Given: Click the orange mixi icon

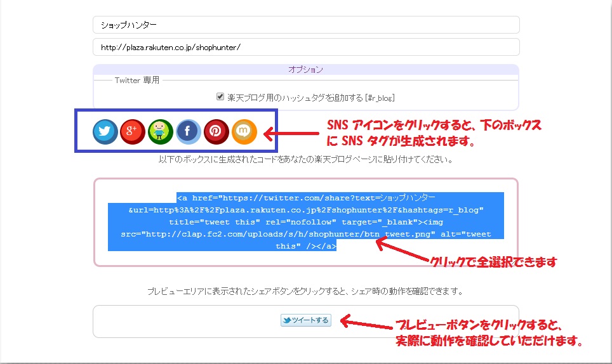Looking at the screenshot, I should pyautogui.click(x=244, y=131).
